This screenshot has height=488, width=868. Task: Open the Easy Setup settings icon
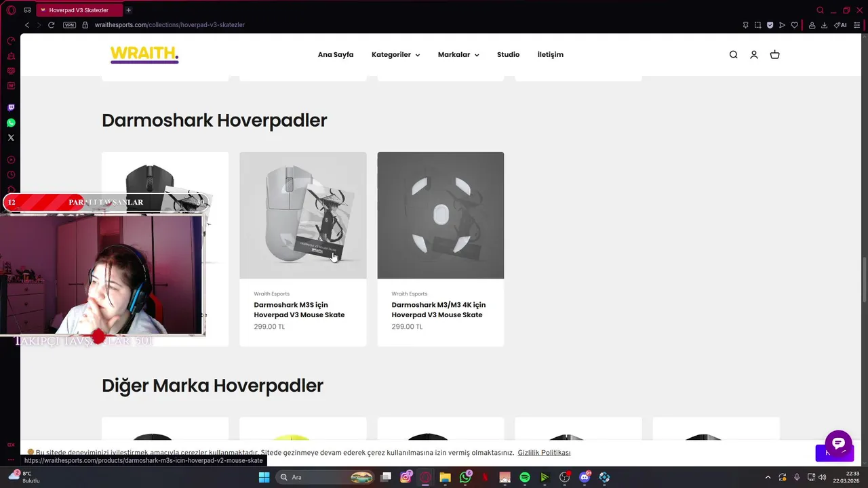[856, 25]
